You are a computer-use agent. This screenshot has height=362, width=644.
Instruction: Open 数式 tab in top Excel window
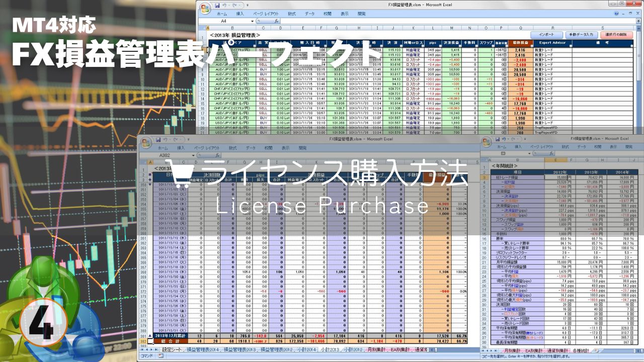[x=292, y=14]
